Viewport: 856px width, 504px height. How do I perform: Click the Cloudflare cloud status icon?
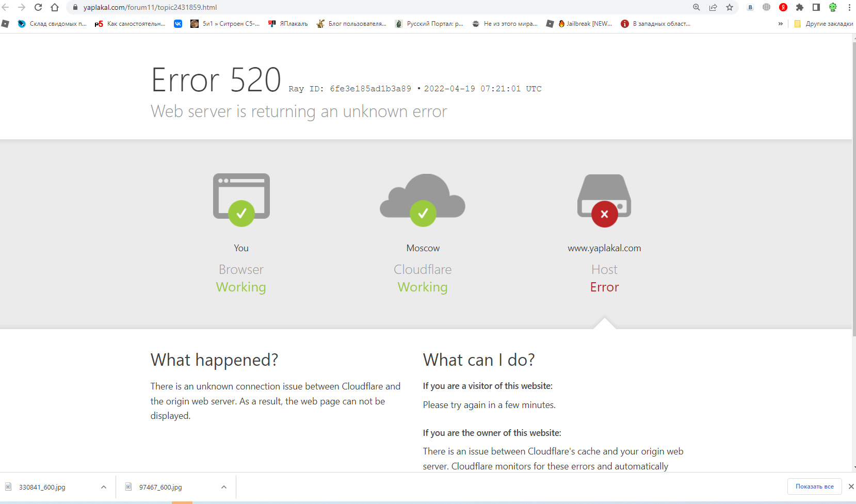[423, 200]
